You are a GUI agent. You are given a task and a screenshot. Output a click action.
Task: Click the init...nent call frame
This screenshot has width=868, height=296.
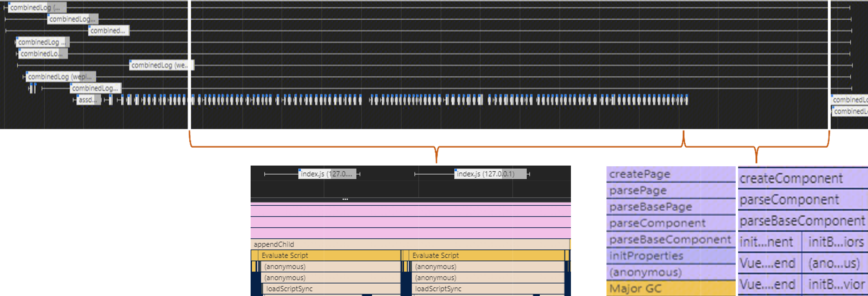point(769,242)
